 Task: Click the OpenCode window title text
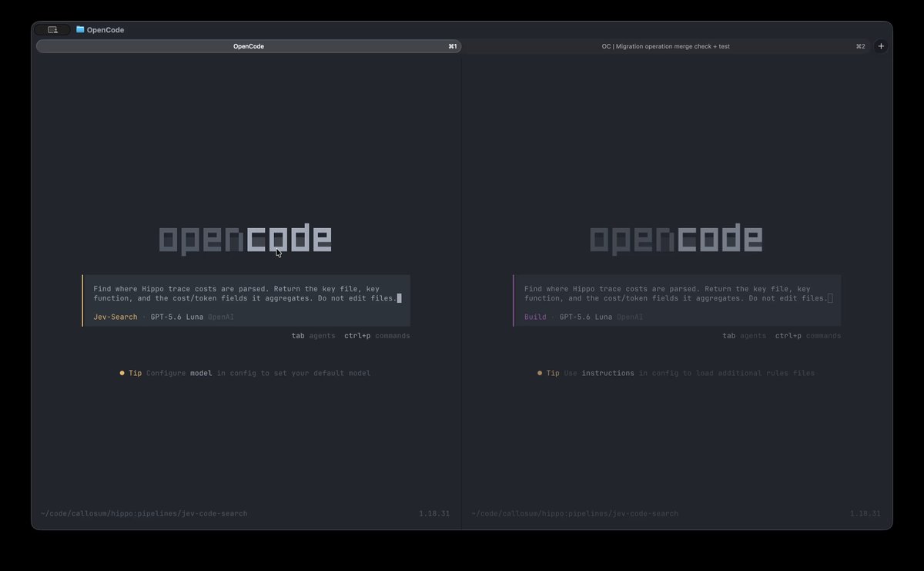click(105, 30)
